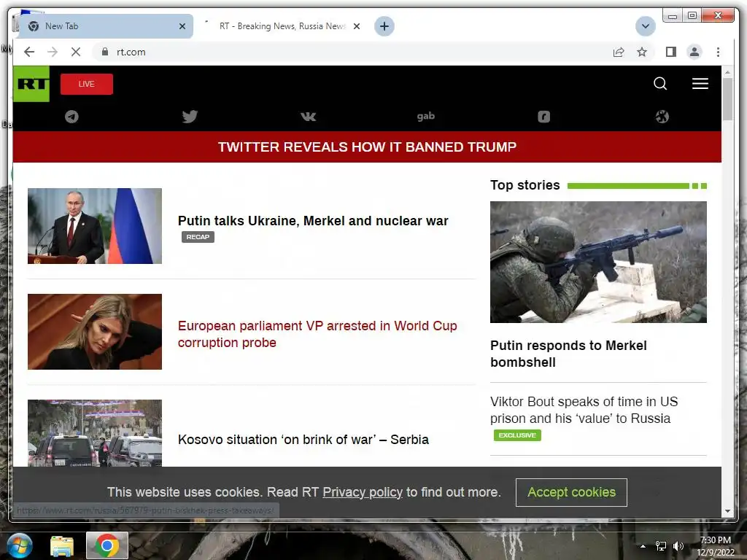Open RT's VK social icon

tap(308, 117)
